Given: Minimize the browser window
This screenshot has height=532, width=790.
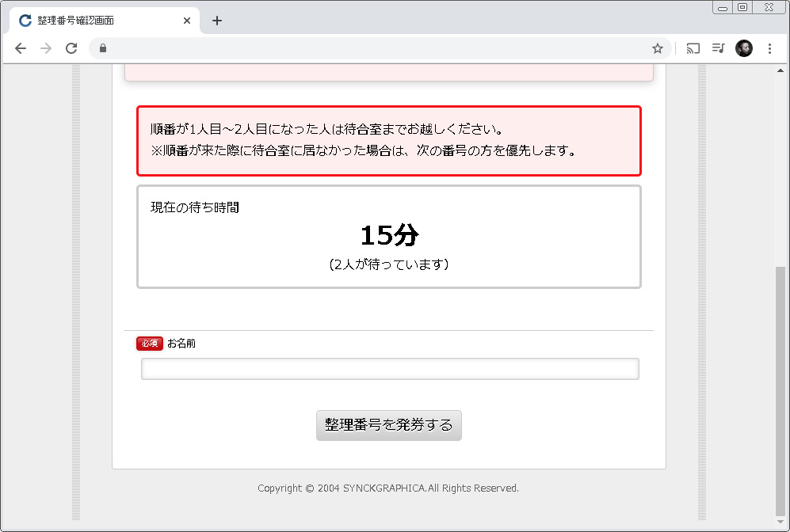Looking at the screenshot, I should point(723,8).
